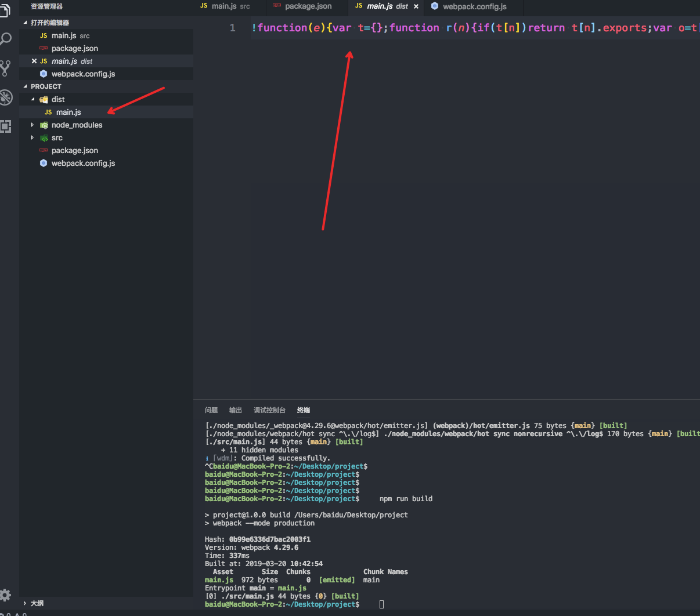Viewport: 700px width, 616px height.
Task: Open the Explorer icon in activity bar
Action: [x=5, y=10]
